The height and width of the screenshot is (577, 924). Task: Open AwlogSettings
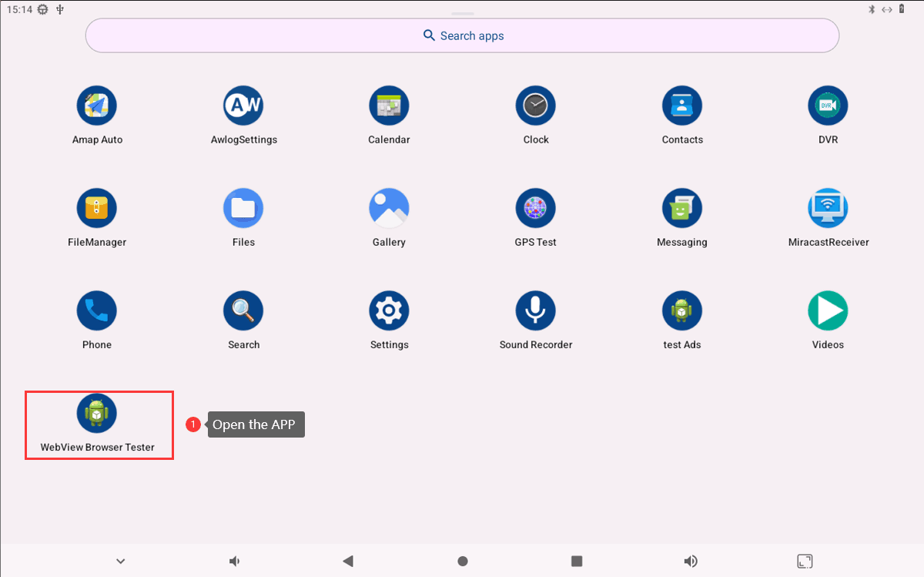coord(243,105)
